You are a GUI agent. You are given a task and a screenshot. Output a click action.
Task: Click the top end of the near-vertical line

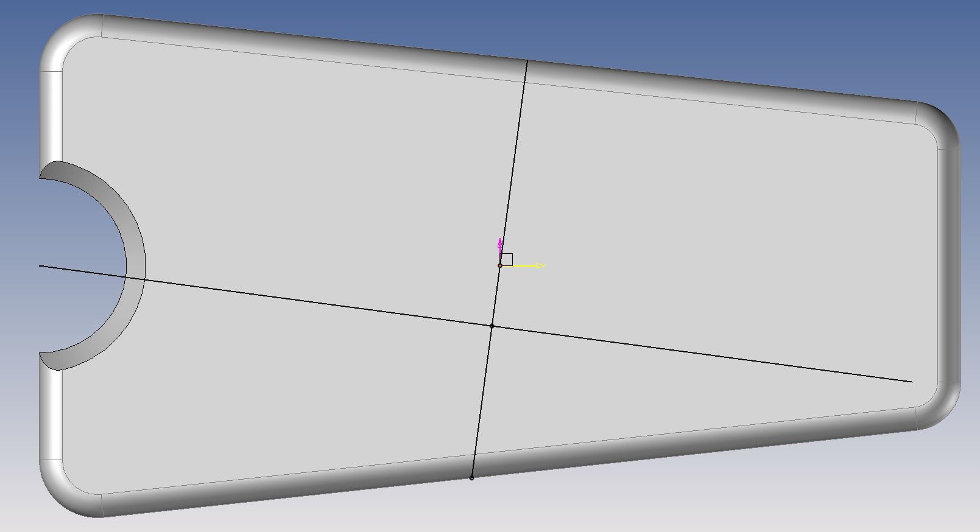[x=527, y=61]
